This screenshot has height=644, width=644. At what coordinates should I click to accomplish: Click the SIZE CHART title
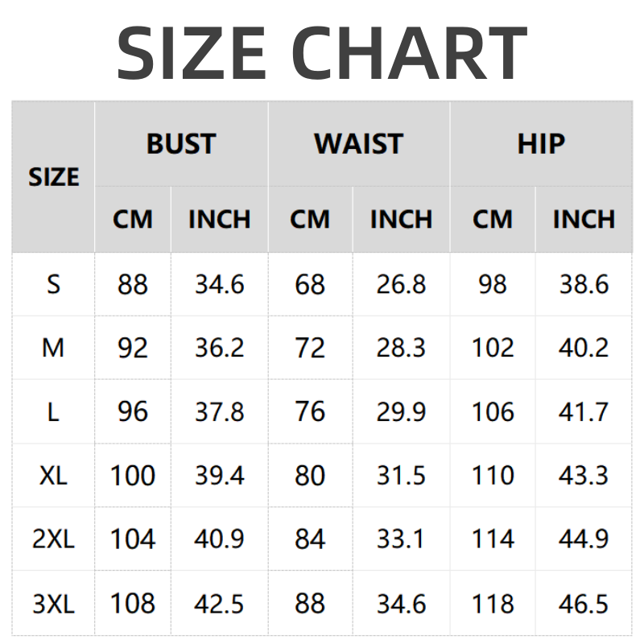coord(322,52)
